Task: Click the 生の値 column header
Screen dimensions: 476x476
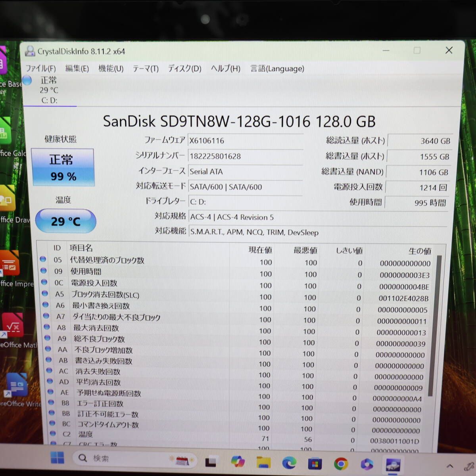Action: pyautogui.click(x=420, y=251)
